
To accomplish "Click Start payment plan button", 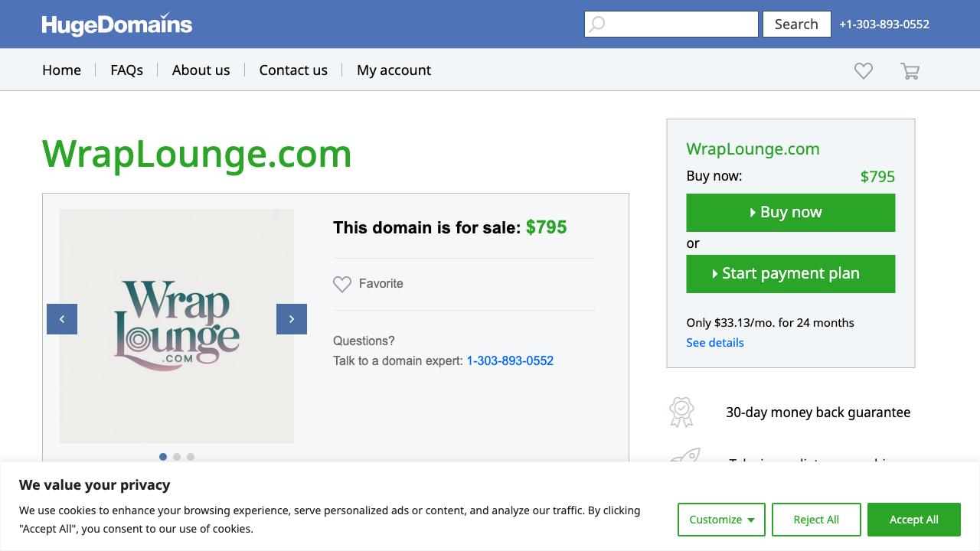I will [790, 274].
